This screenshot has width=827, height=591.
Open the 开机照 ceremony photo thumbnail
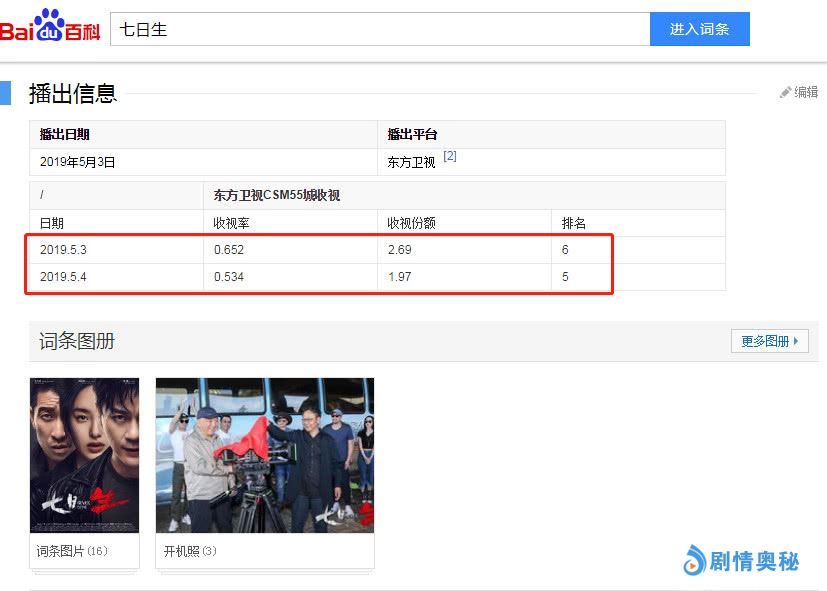(x=265, y=455)
